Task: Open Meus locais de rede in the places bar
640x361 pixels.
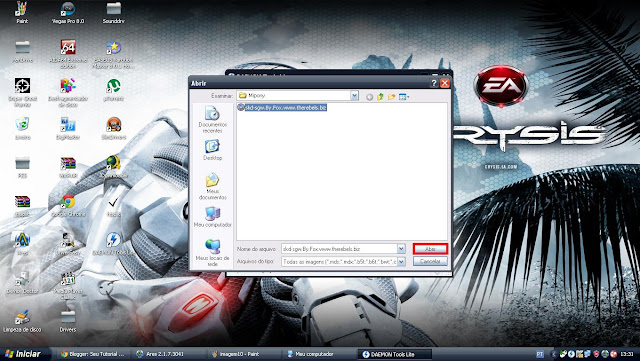Action: (x=212, y=252)
